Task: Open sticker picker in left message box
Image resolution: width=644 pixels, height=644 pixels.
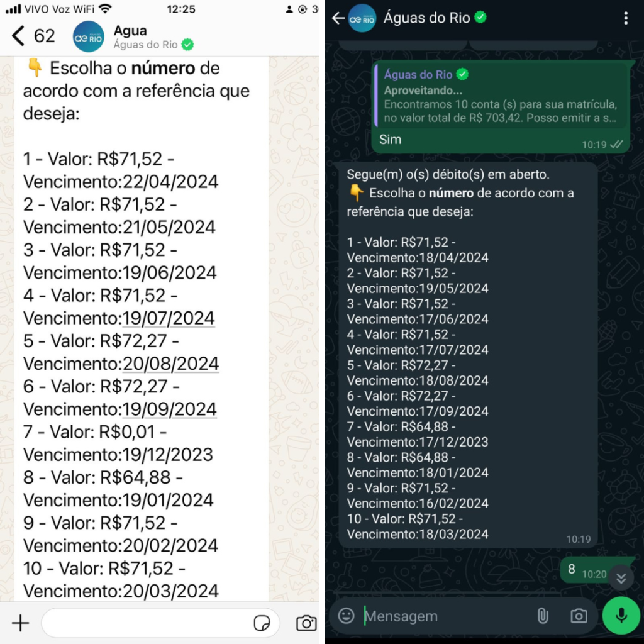Action: click(x=262, y=623)
